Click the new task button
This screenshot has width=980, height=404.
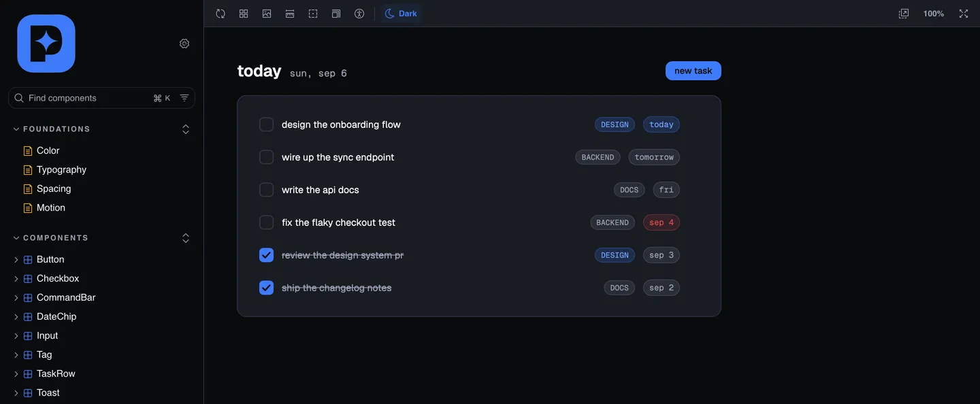coord(693,71)
